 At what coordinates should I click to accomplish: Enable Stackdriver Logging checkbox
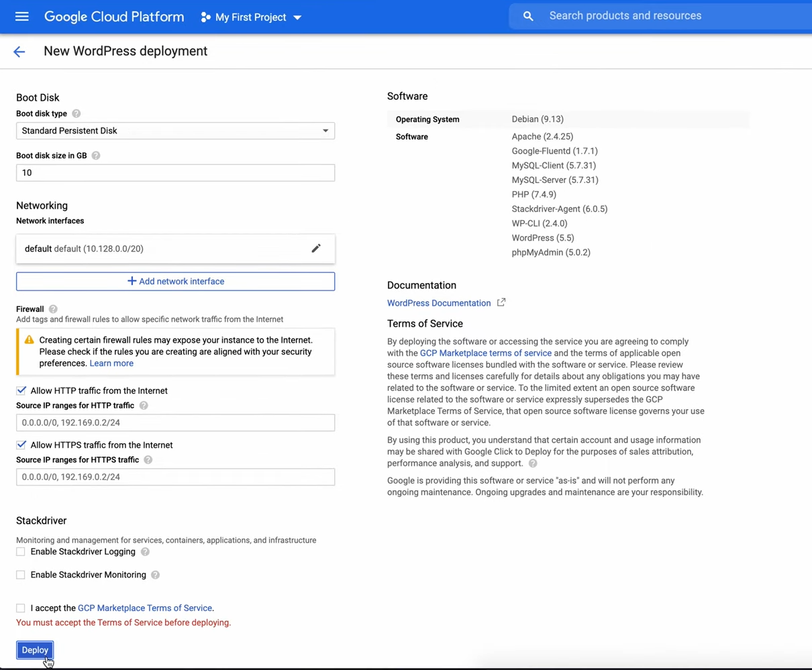pos(21,552)
